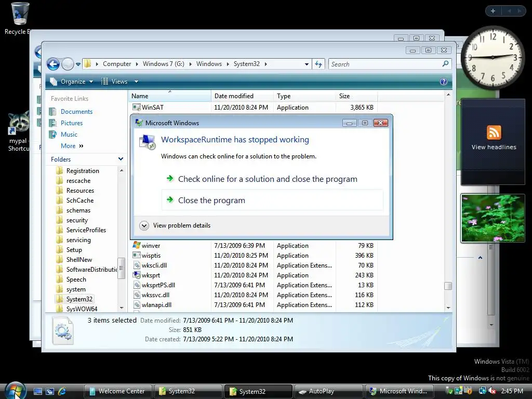532x399 pixels.
Task: Select Windows in the address breadcrumb
Action: coord(209,64)
